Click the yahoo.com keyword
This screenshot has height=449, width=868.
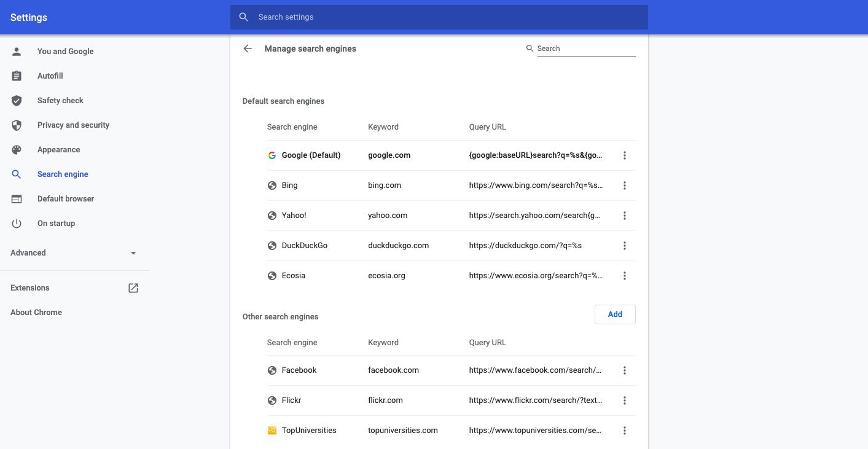point(388,216)
